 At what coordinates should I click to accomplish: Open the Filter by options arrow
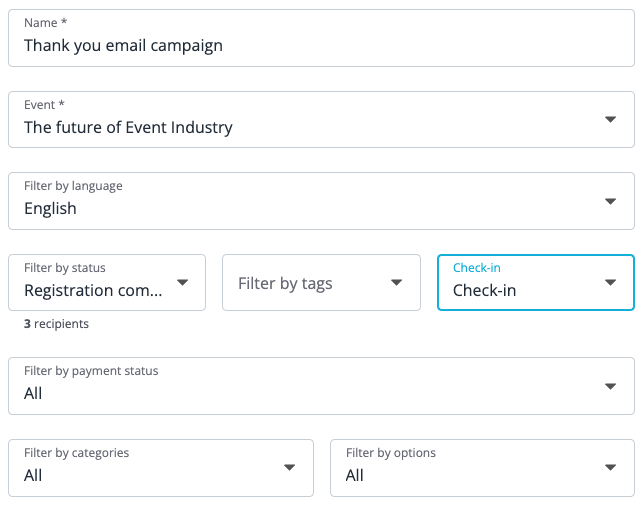pos(610,468)
